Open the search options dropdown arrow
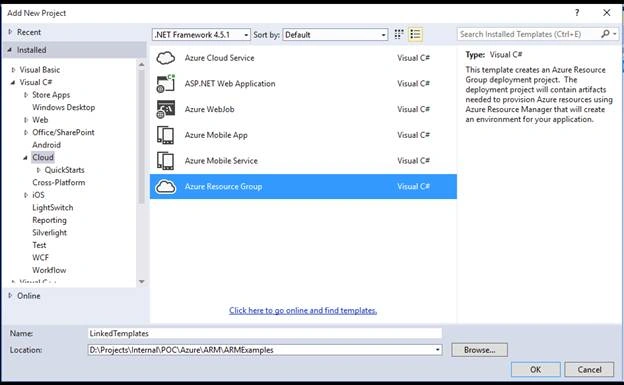Viewport: 624px width, 385px height. pos(615,34)
